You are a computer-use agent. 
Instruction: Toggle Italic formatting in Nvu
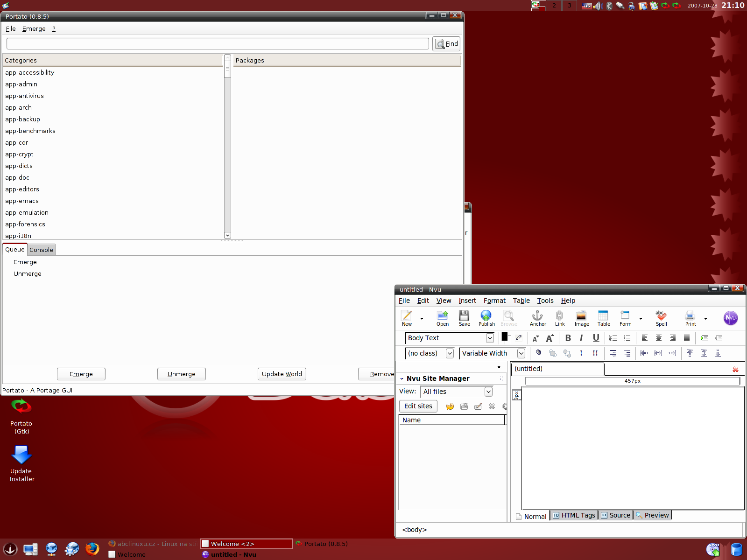tap(581, 338)
